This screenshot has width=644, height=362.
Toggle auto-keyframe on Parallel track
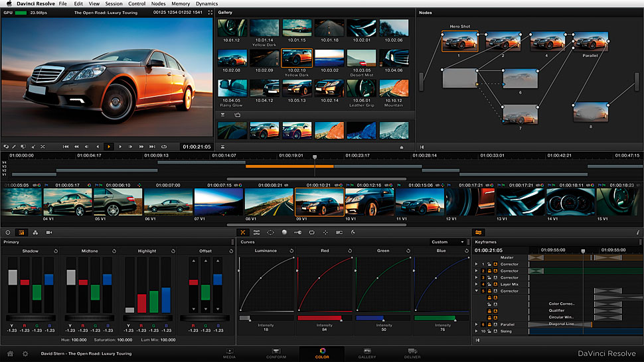click(x=495, y=324)
